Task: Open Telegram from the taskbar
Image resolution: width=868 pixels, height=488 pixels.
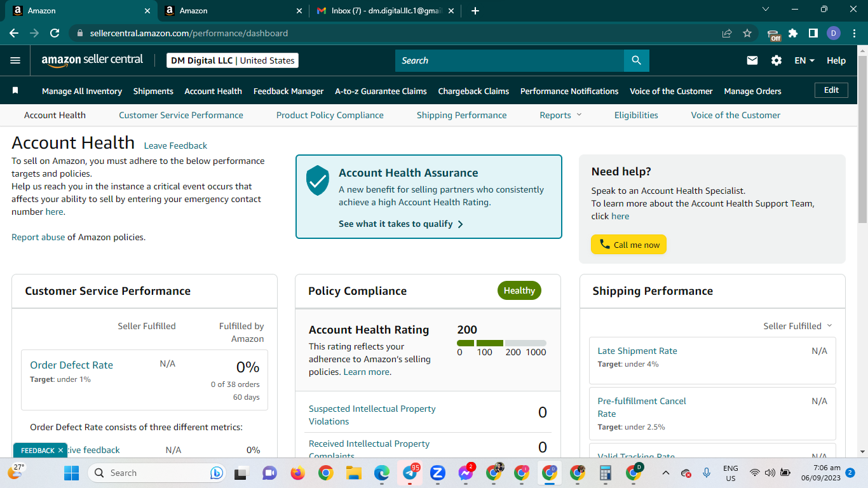Action: pyautogui.click(x=410, y=473)
